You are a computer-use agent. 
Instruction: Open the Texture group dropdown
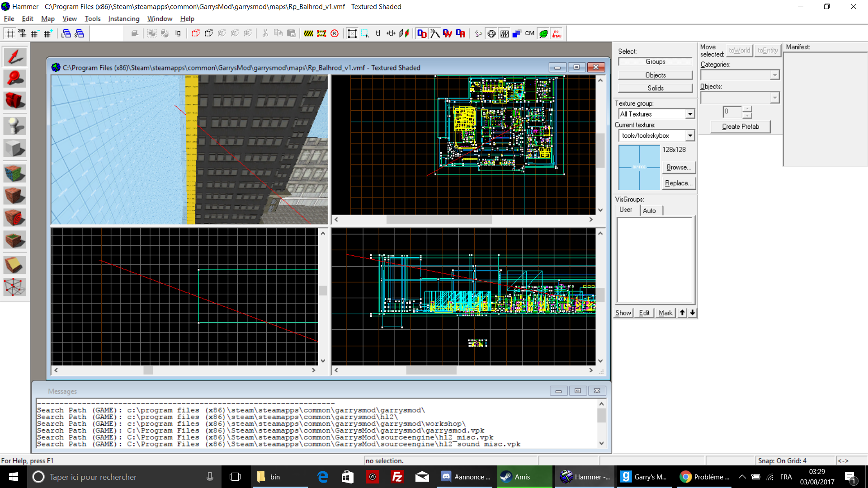pyautogui.click(x=690, y=114)
